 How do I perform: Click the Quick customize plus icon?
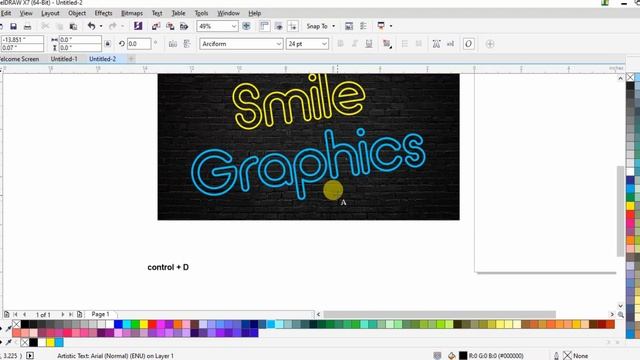pyautogui.click(x=490, y=44)
